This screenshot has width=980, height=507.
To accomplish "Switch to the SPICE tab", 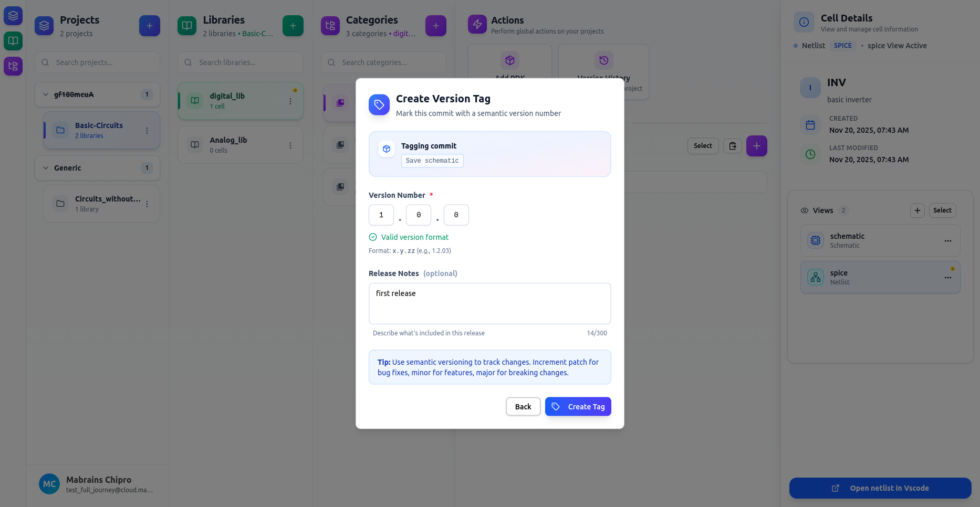I will click(843, 46).
